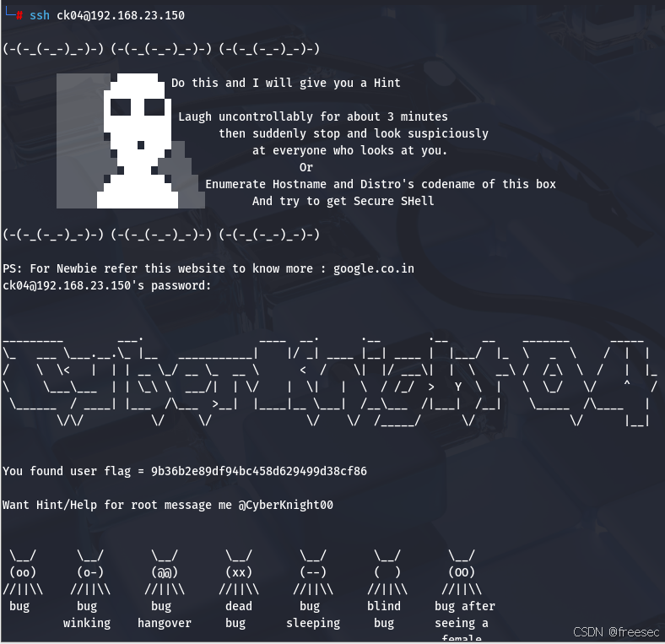Image resolution: width=665 pixels, height=644 pixels.
Task: Click 'Do this and I will give you a Hint'
Action: click(x=286, y=83)
